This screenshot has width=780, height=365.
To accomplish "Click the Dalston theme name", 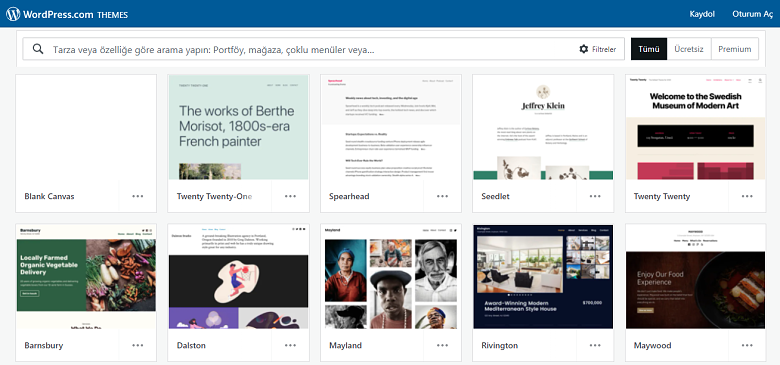I will (x=191, y=345).
